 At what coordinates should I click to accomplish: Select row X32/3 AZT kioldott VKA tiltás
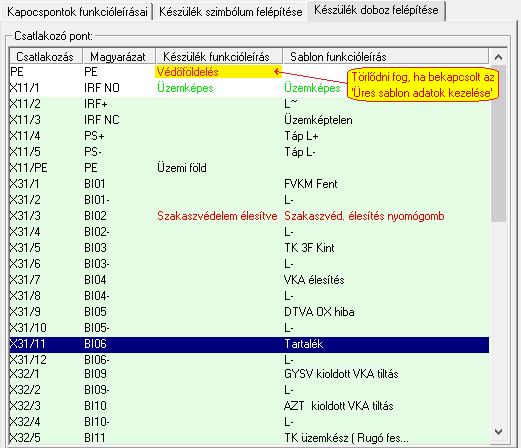[249, 406]
